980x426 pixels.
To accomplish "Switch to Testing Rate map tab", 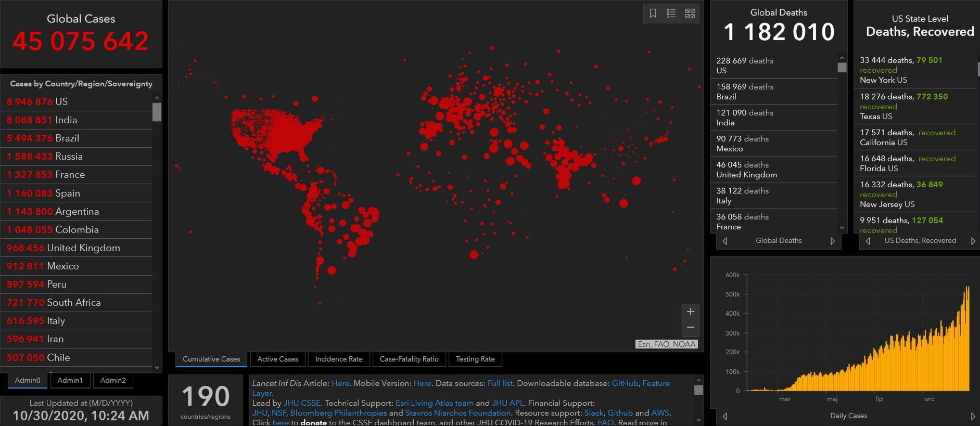I will [x=475, y=359].
